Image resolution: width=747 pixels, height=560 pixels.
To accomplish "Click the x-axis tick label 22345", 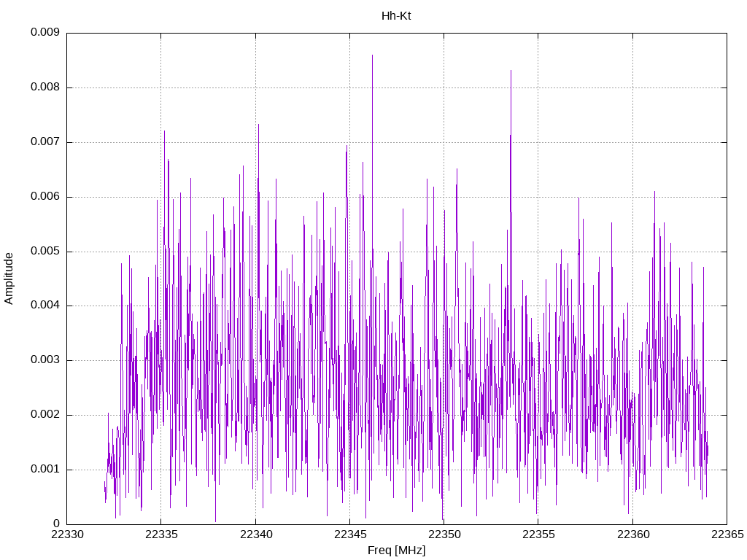I will (x=350, y=534).
